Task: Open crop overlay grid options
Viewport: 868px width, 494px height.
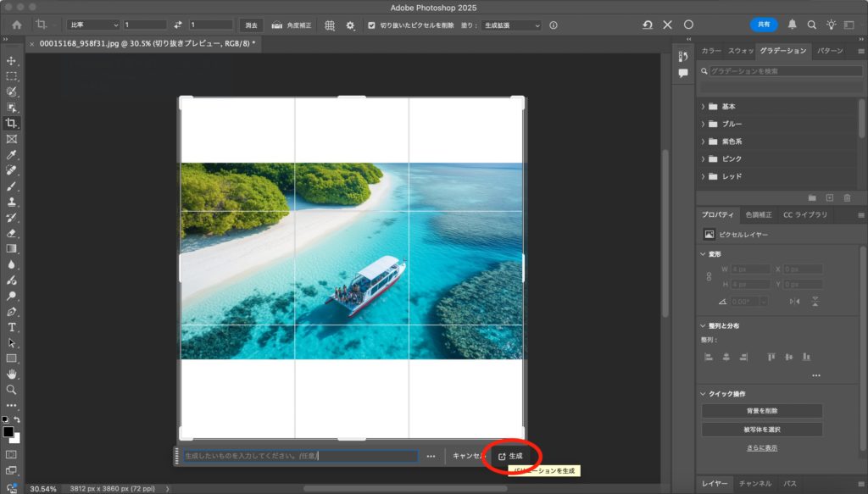Action: 330,25
